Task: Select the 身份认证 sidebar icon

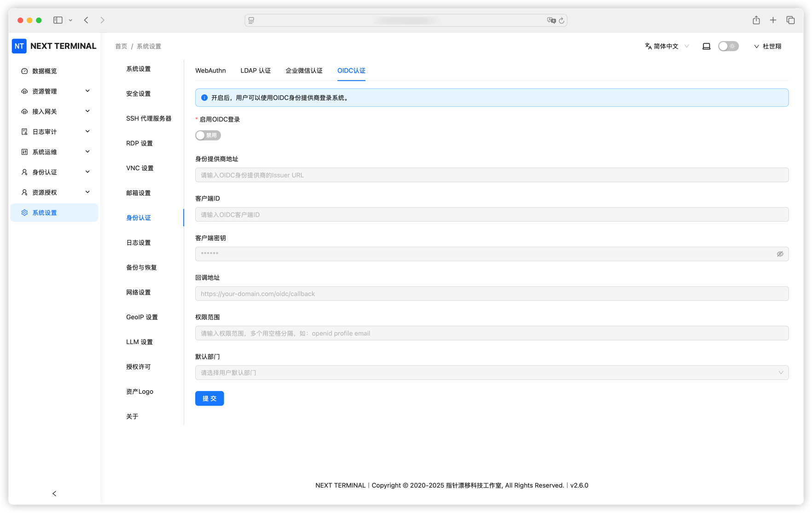Action: pyautogui.click(x=24, y=172)
